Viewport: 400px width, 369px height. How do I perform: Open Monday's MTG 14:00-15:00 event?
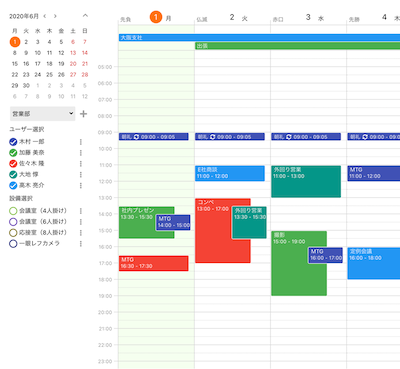(x=173, y=222)
